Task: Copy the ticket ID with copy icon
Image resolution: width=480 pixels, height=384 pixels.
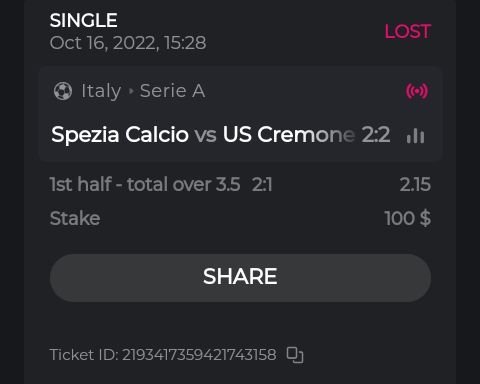Action: click(295, 355)
